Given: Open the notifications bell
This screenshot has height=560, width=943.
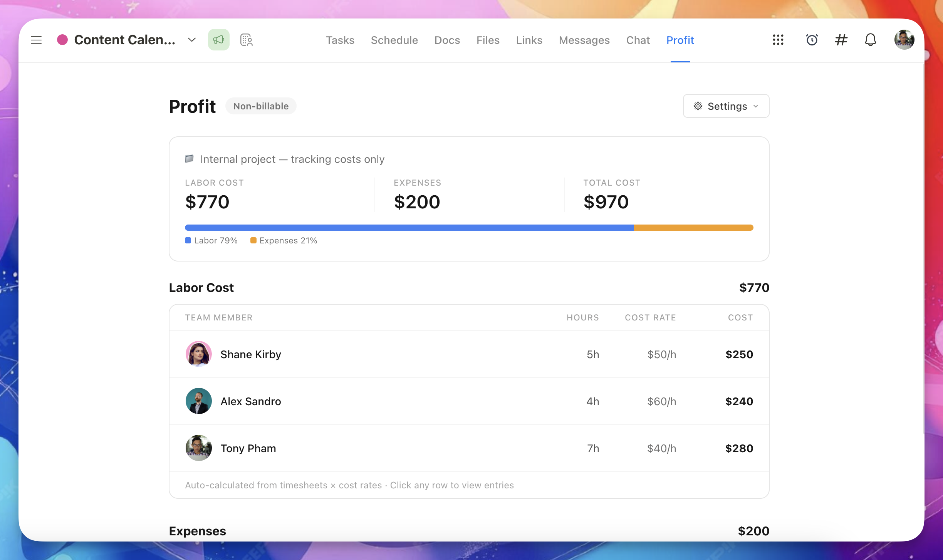Looking at the screenshot, I should 870,40.
